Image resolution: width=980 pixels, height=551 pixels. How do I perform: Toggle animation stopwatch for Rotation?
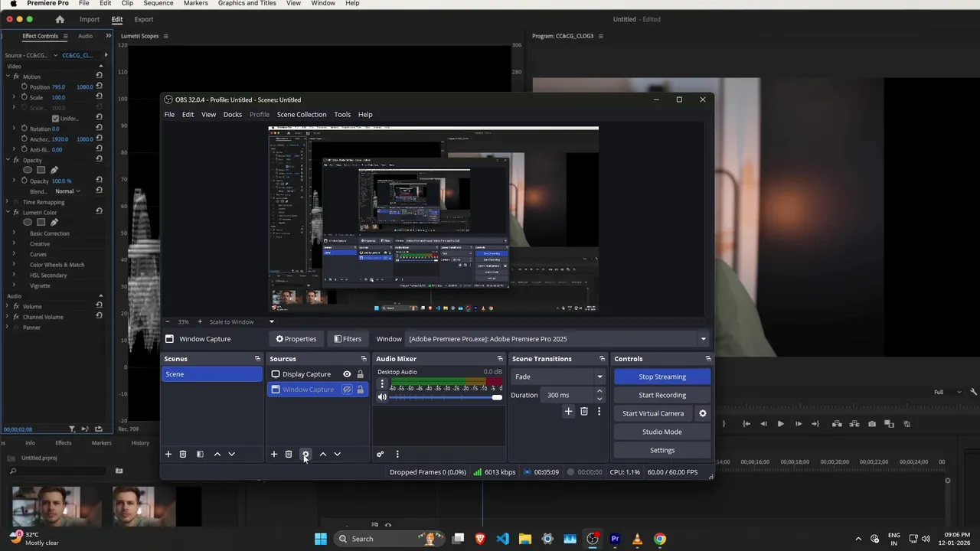pyautogui.click(x=24, y=129)
